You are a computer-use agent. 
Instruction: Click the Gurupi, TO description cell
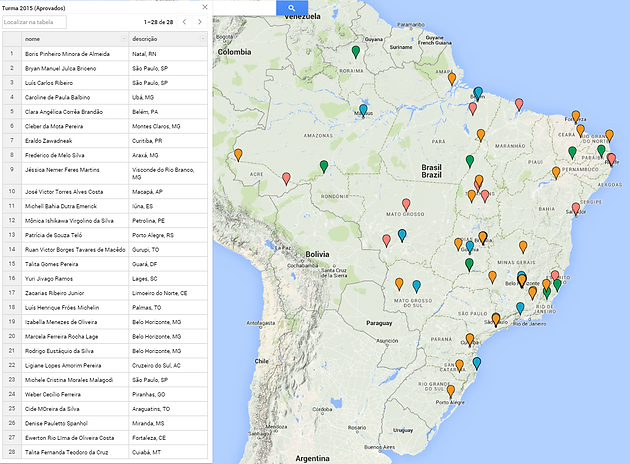168,249
